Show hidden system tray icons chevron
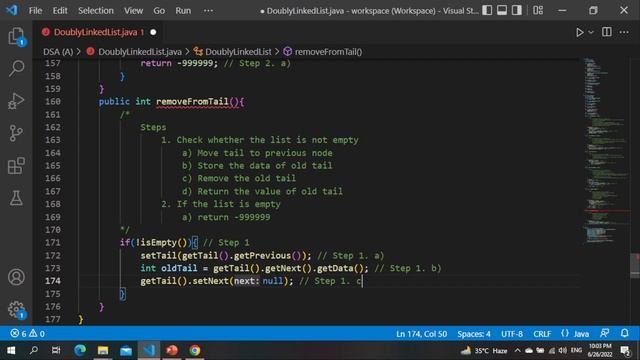 coord(517,351)
